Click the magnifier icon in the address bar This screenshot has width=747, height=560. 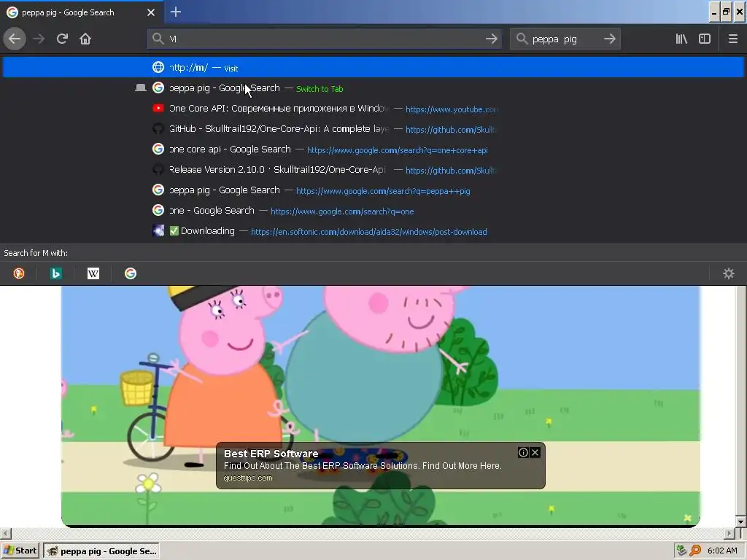(158, 39)
